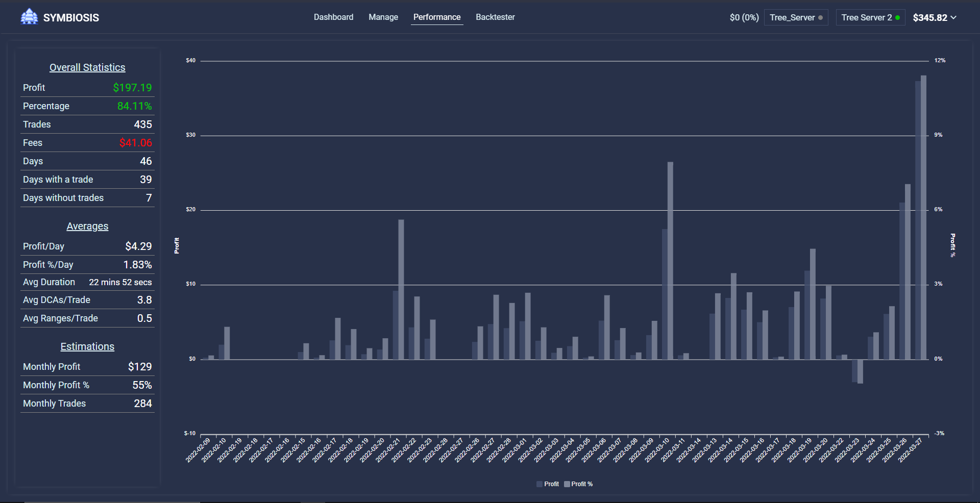The height and width of the screenshot is (503, 980).
Task: Click the Profit legend color square
Action: 540,484
